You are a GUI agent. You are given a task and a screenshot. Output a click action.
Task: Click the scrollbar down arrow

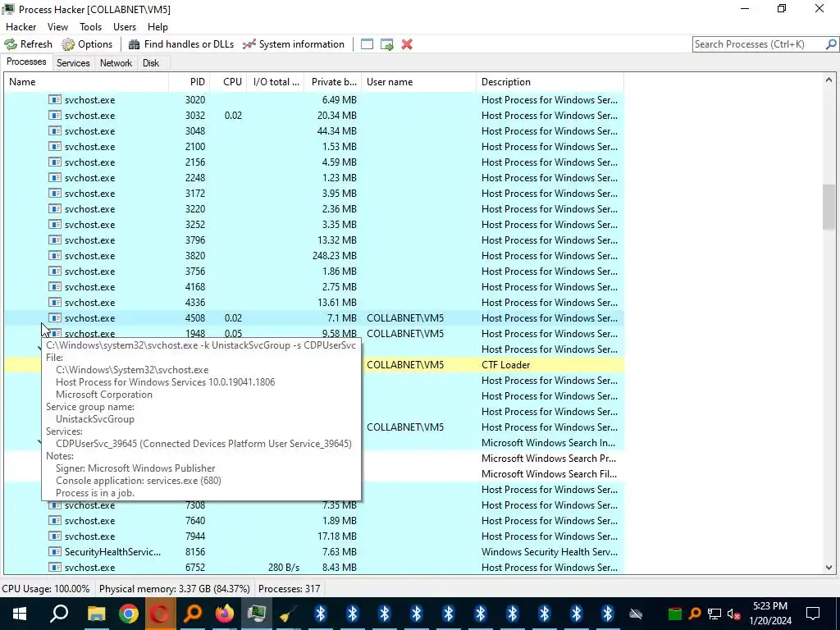pos(829,568)
